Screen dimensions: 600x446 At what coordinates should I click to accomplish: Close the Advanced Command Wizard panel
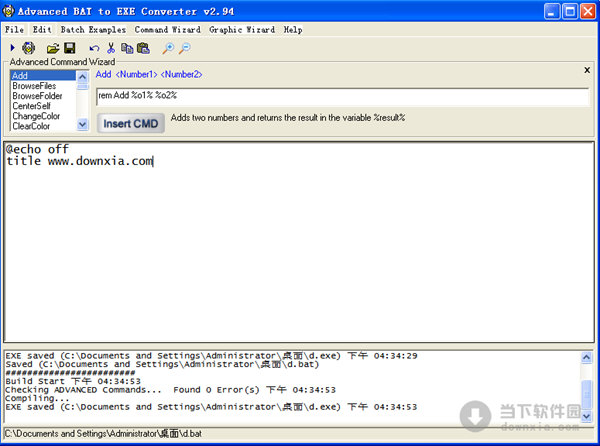pyautogui.click(x=587, y=70)
